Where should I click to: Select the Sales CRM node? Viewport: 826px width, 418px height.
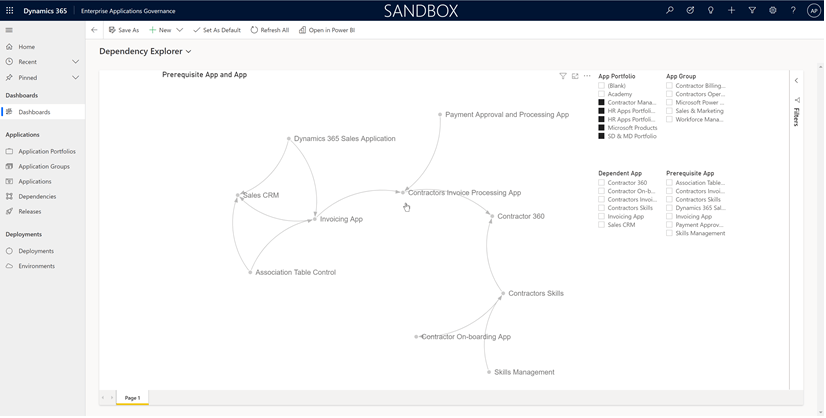(238, 195)
